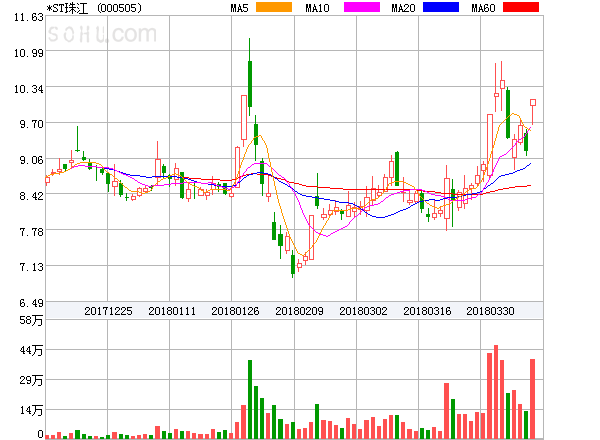Click the MA10 legend label
This screenshot has width=600, height=440.
pyautogui.click(x=317, y=8)
